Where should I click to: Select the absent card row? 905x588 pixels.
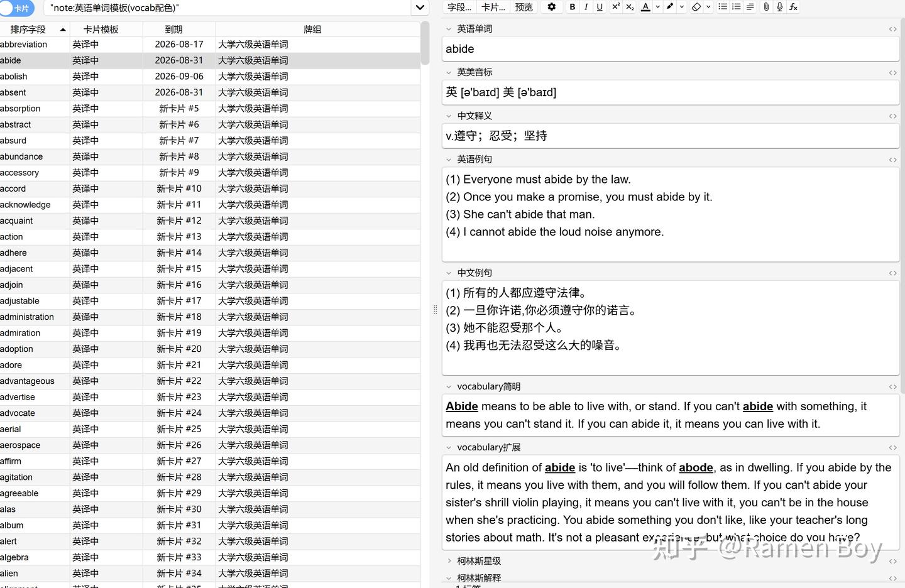click(x=210, y=92)
